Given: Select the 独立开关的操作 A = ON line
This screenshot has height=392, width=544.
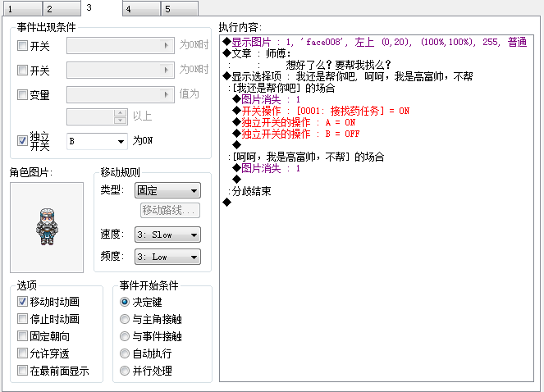Looking at the screenshot, I should click(x=294, y=122).
